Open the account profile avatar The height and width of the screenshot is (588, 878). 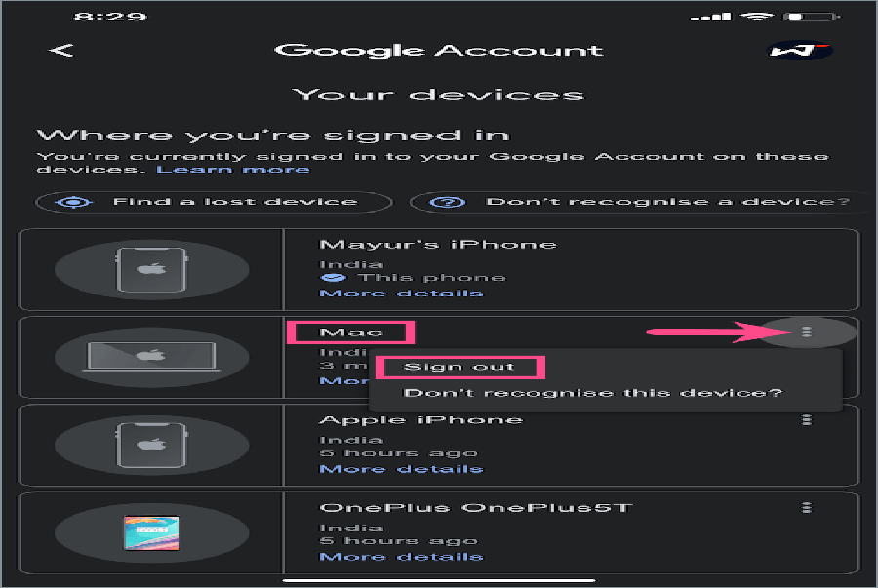pos(799,51)
